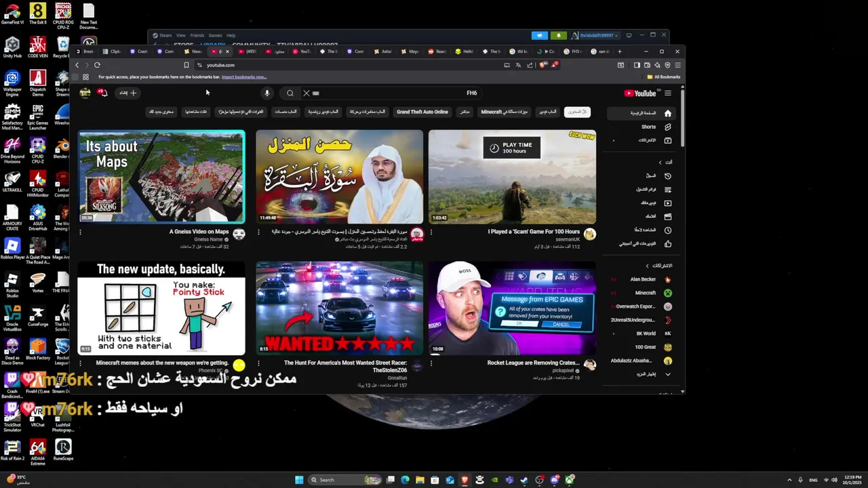Open the Friends menu in Steam window
This screenshot has height=488, width=868.
[197, 35]
